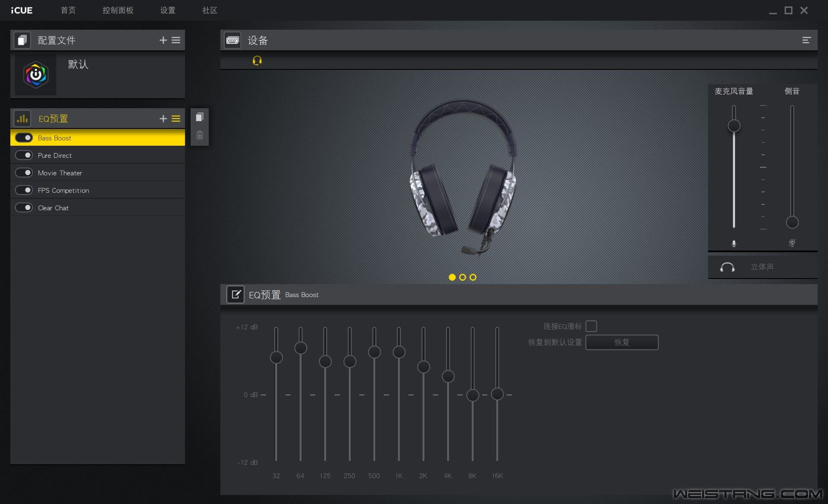
Task: Click the devices keyboard icon
Action: click(x=232, y=40)
